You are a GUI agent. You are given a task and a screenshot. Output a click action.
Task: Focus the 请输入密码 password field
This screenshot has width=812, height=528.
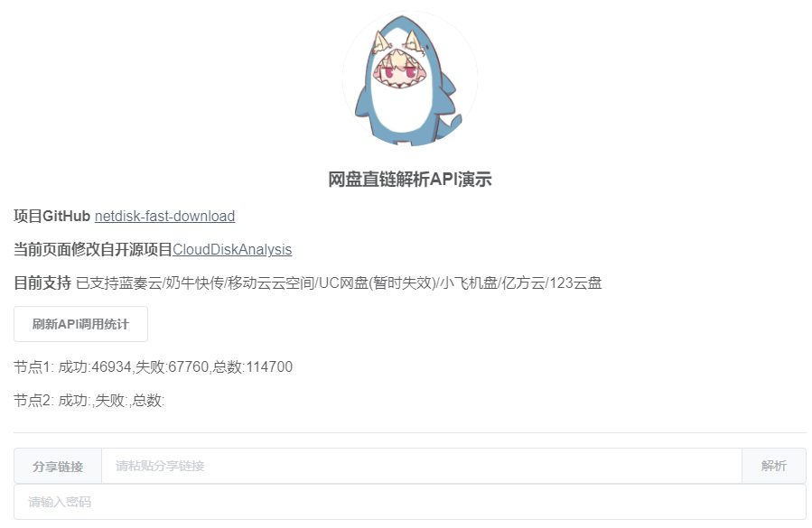(410, 502)
